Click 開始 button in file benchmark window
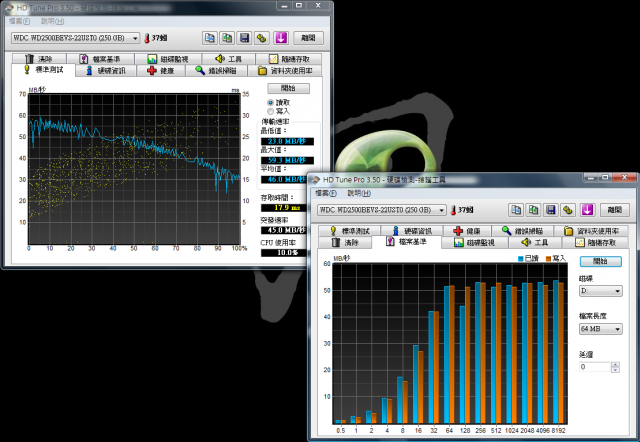640x442 pixels. [x=600, y=261]
